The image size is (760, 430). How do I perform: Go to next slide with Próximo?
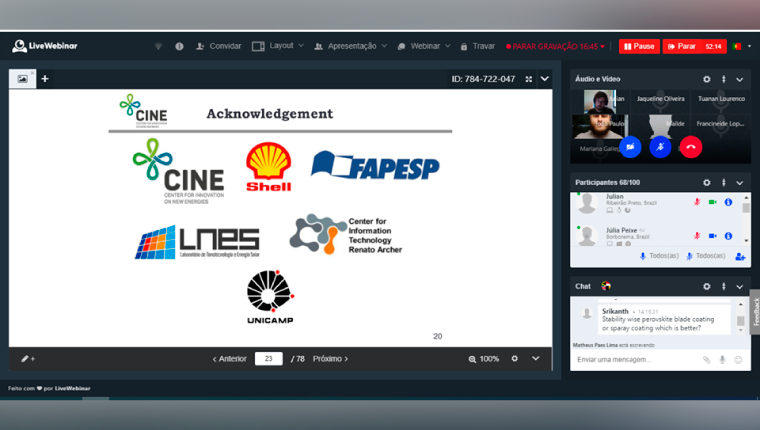[x=331, y=359]
